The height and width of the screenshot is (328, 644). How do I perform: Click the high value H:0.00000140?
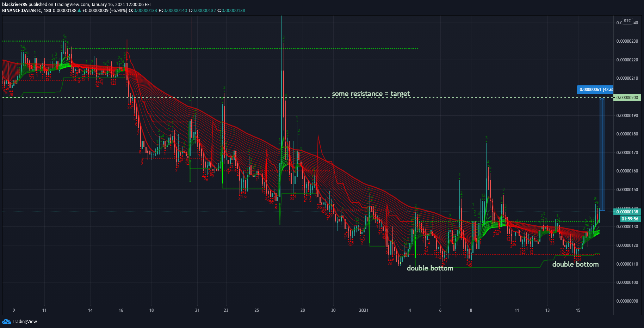pos(173,11)
